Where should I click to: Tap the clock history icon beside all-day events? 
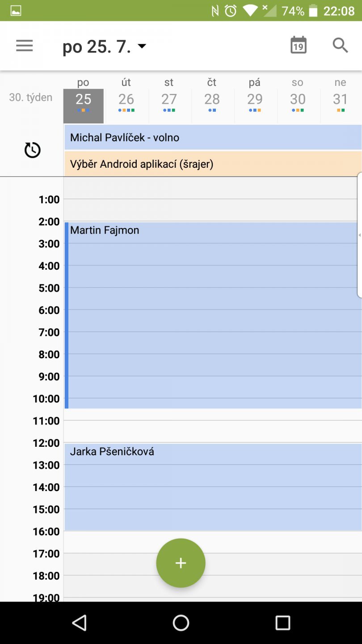(32, 150)
